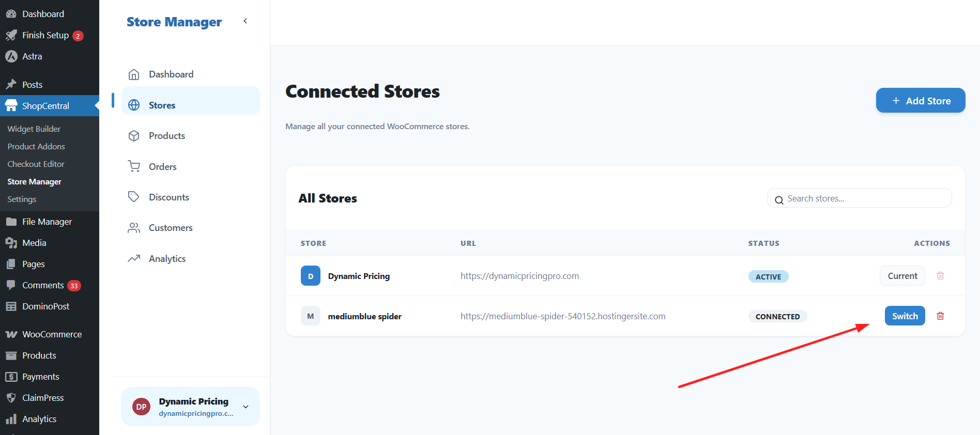
Task: Click the Stores globe icon
Action: click(x=134, y=105)
